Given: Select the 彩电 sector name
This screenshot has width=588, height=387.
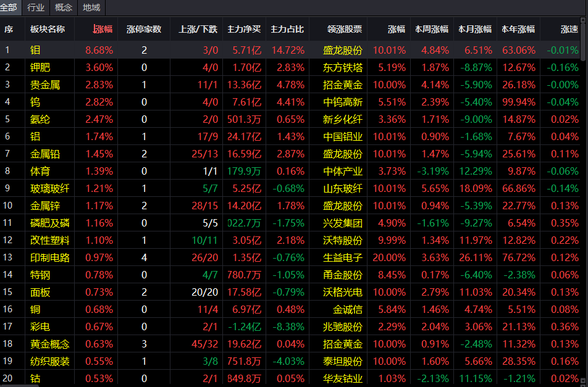Looking at the screenshot, I should tap(40, 327).
